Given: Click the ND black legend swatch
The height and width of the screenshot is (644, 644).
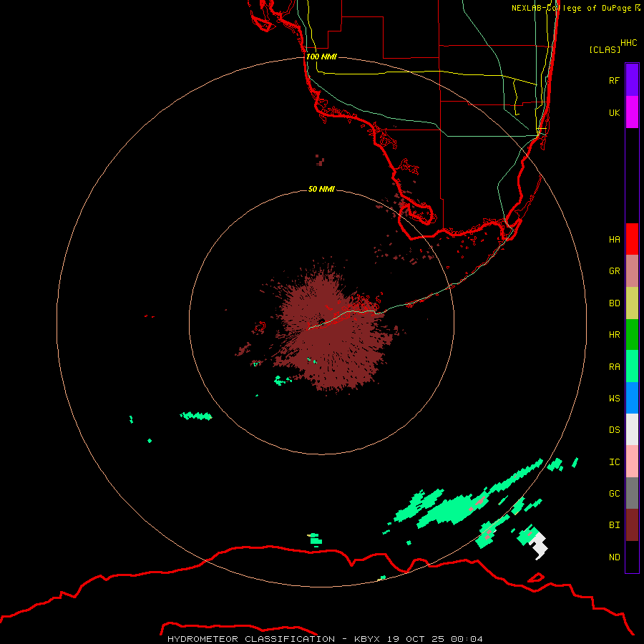Looking at the screenshot, I should click(x=632, y=557).
